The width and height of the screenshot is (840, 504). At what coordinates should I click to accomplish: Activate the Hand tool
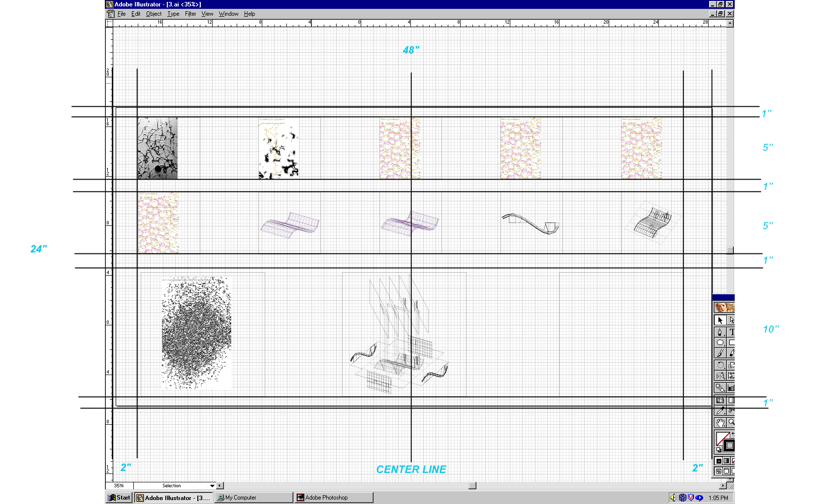pyautogui.click(x=720, y=422)
